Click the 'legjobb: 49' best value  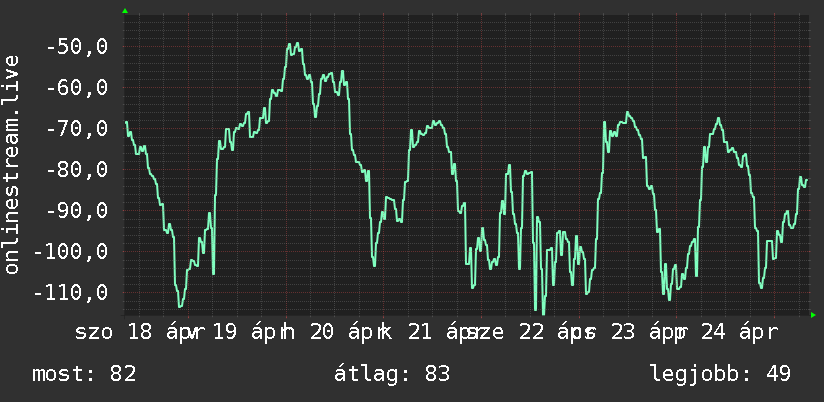(x=720, y=374)
